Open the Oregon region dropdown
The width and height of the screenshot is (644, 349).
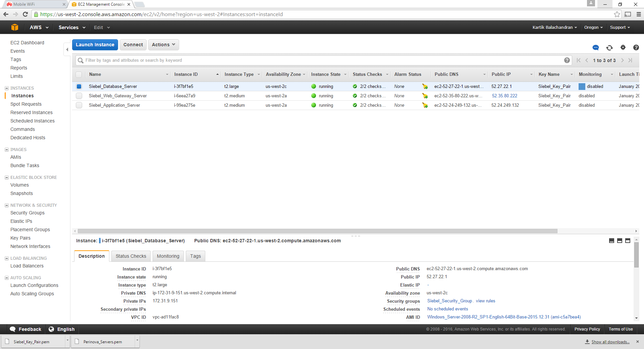coord(593,28)
